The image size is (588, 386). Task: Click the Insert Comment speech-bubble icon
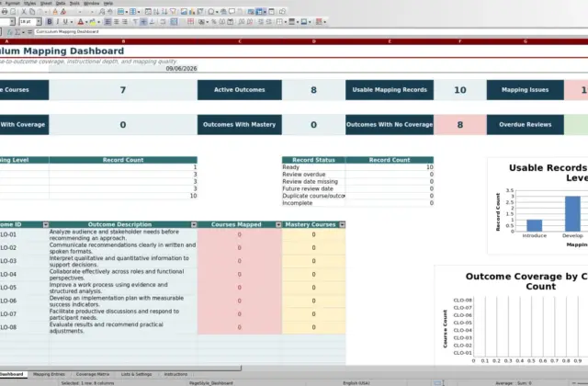coord(232,12)
